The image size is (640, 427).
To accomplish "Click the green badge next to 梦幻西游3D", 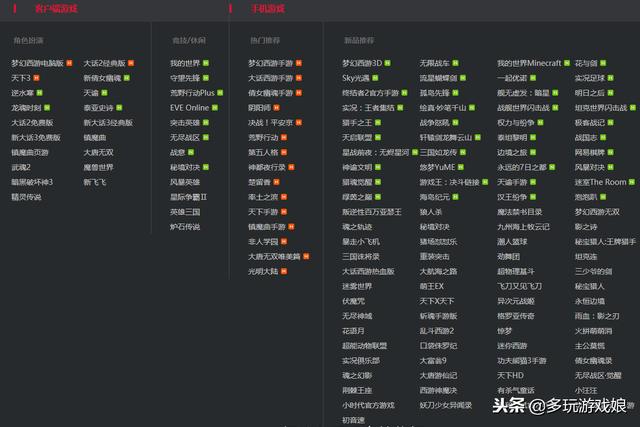I will click(387, 63).
